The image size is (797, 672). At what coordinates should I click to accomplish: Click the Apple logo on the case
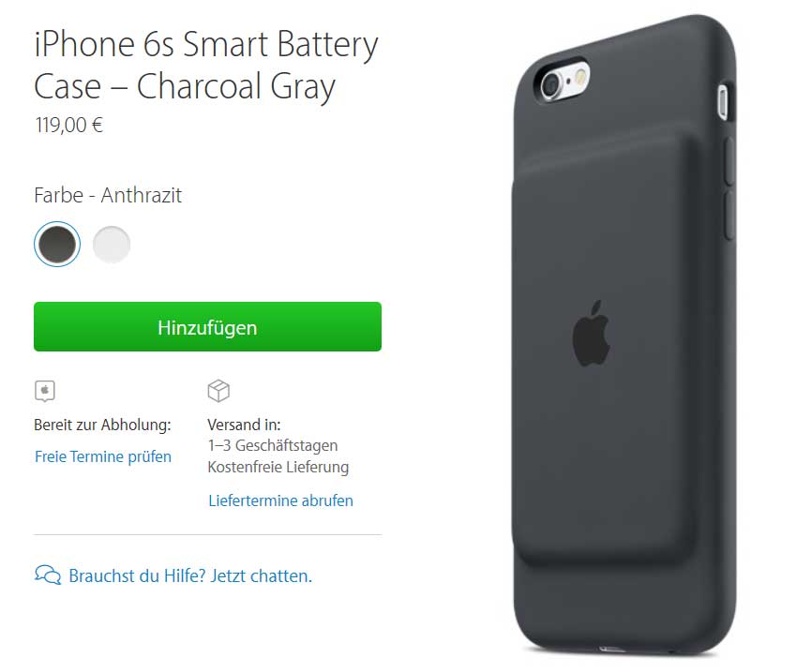pyautogui.click(x=591, y=334)
